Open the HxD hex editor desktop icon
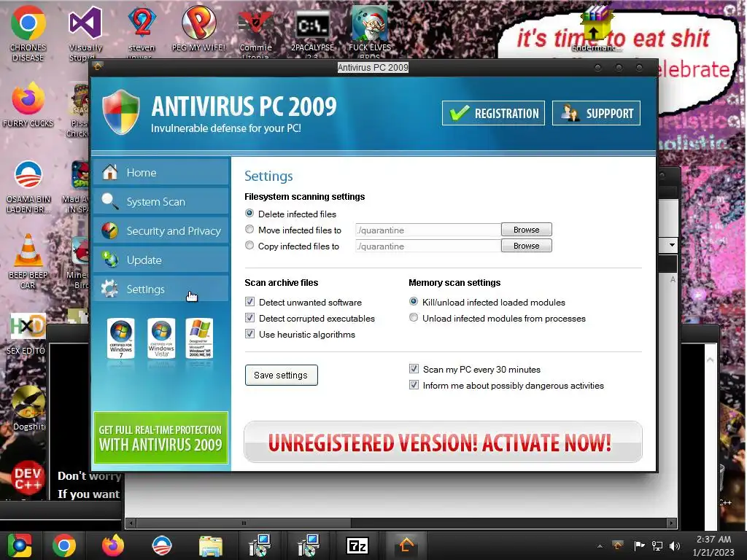The width and height of the screenshot is (747, 560). [27, 333]
